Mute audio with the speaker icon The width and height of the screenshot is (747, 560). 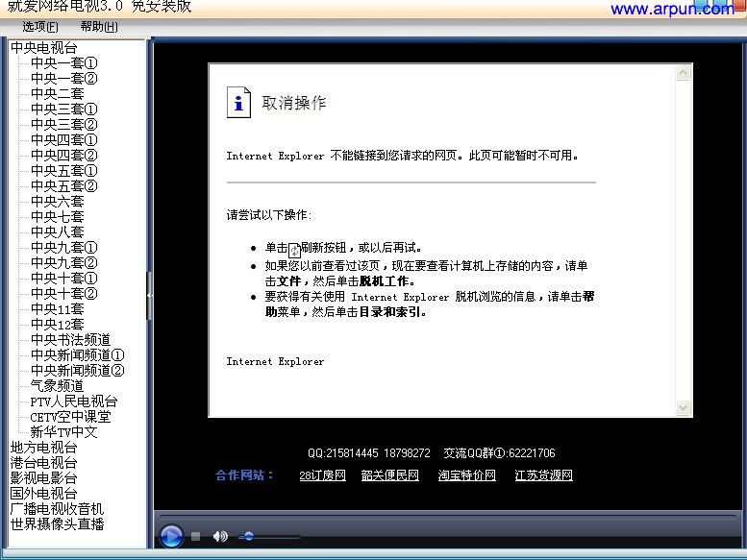tap(220, 536)
